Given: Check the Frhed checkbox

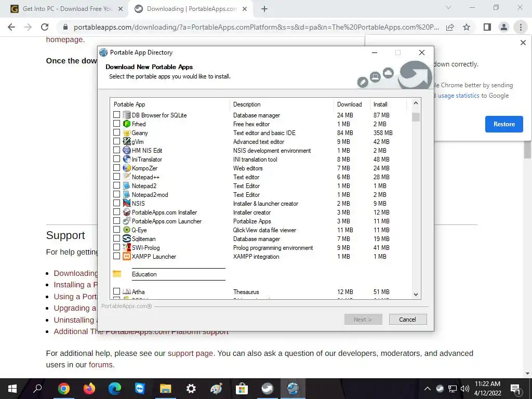Looking at the screenshot, I should [x=116, y=124].
